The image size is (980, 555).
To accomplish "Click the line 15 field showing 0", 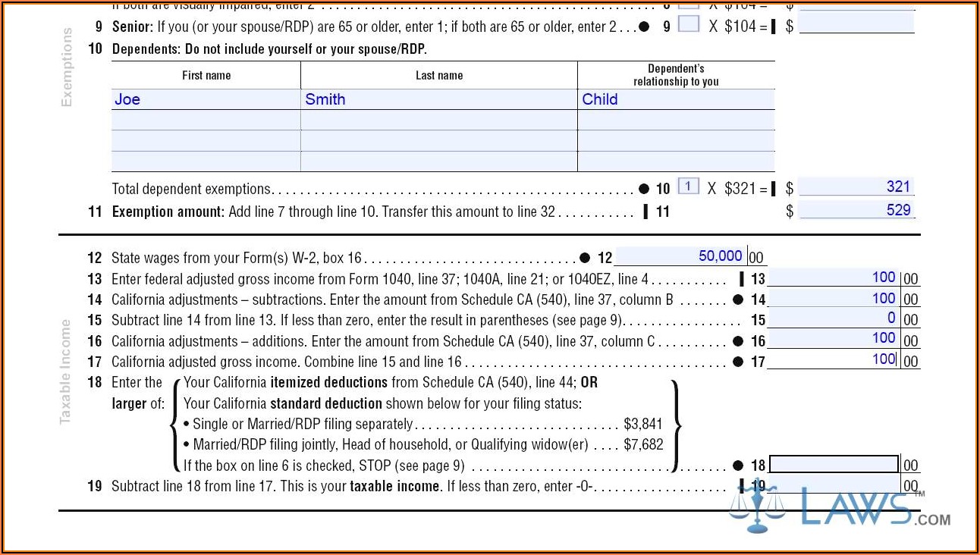I will pyautogui.click(x=834, y=319).
